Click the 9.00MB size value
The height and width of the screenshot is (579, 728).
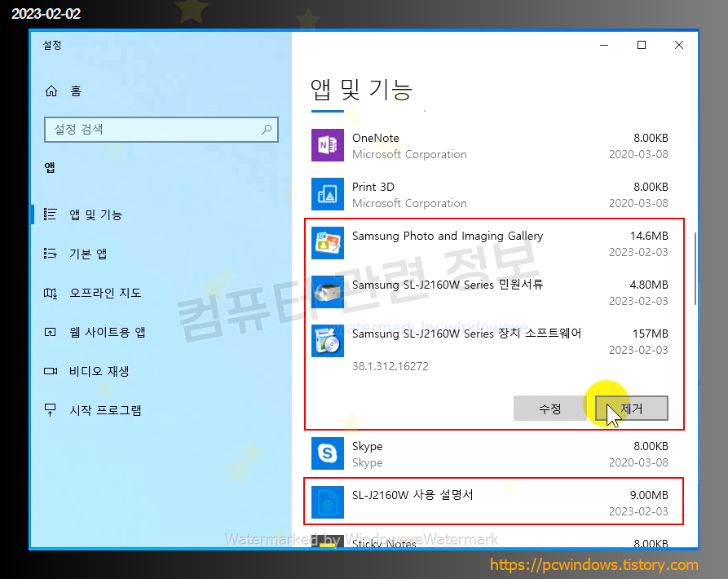(649, 495)
